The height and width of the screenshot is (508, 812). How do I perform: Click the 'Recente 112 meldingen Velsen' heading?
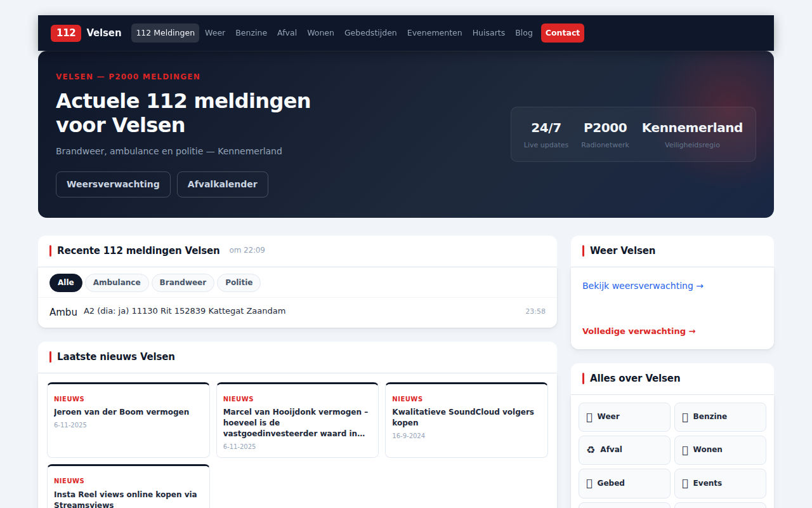pyautogui.click(x=138, y=251)
